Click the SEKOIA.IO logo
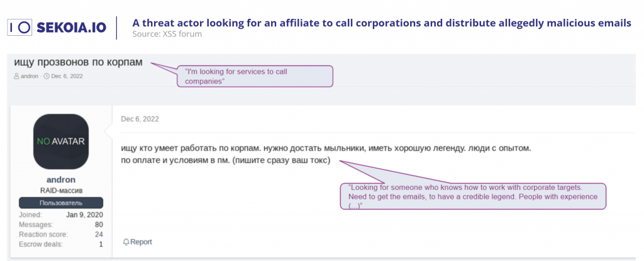Viewport: 644px width, 261px height. click(57, 28)
